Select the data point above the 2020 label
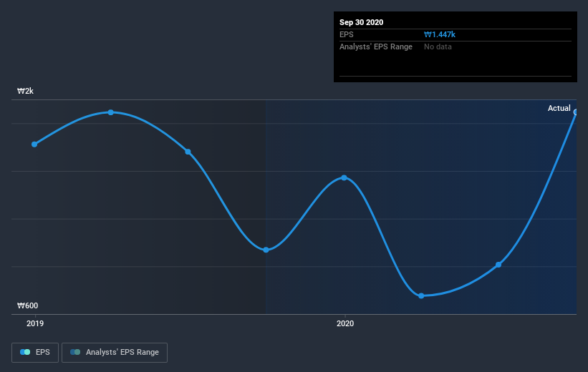Viewport: 588px width, 372px height. 344,177
